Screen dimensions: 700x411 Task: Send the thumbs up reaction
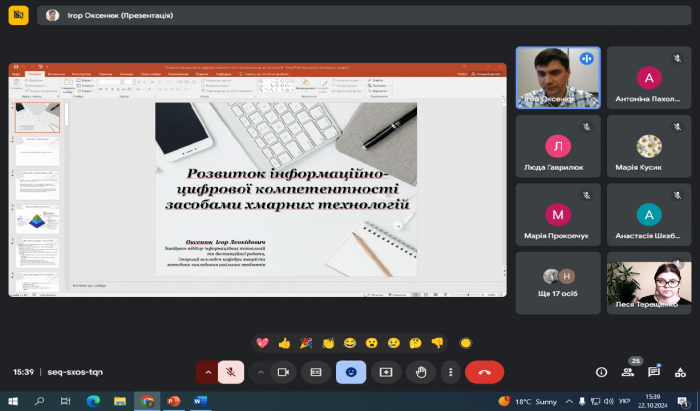point(284,342)
